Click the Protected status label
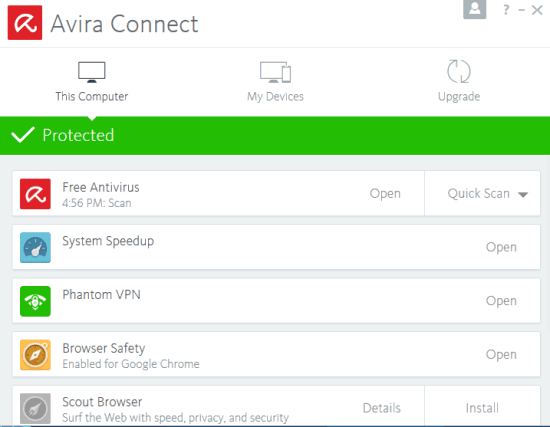The width and height of the screenshot is (550, 427). point(78,135)
